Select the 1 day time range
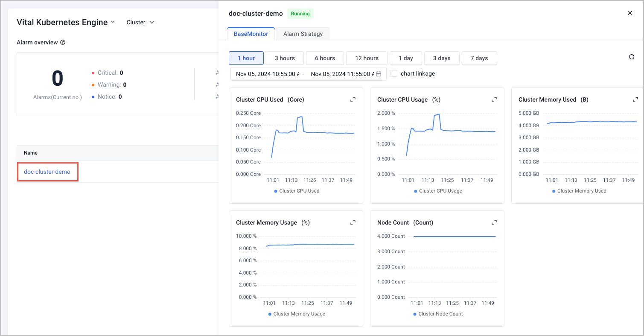This screenshot has height=336, width=644. click(406, 58)
